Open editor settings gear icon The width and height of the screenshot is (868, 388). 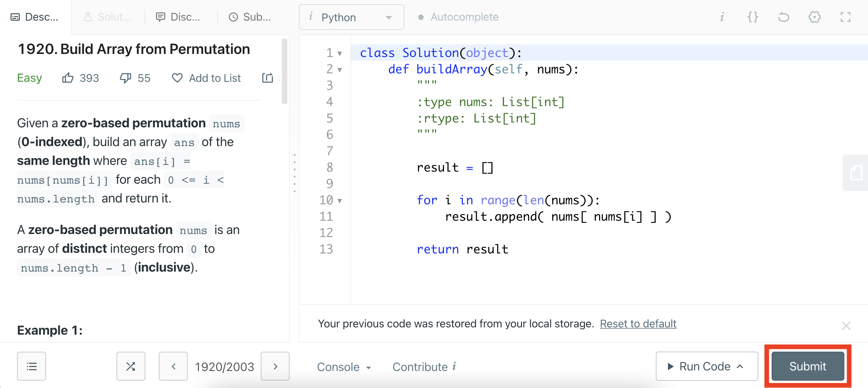click(814, 17)
